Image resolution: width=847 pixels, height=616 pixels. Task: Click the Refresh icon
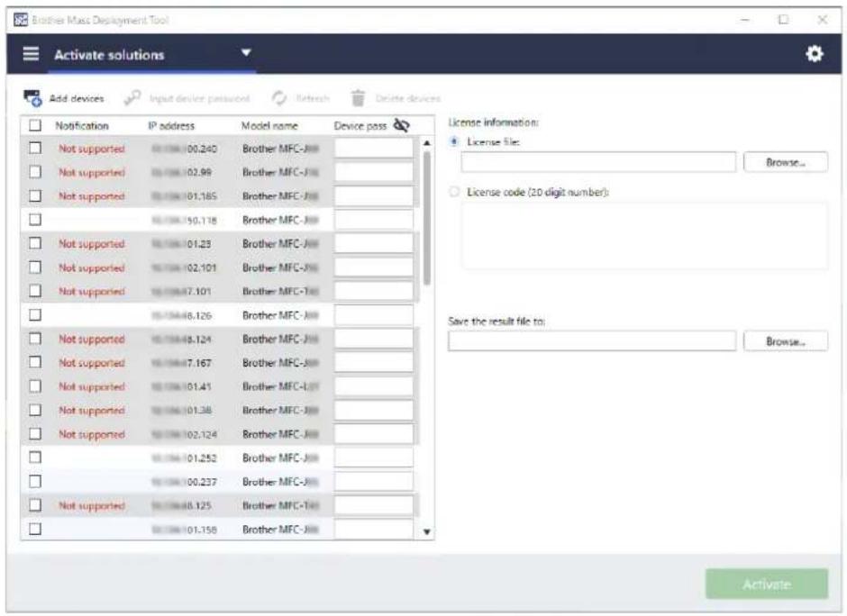tap(278, 98)
